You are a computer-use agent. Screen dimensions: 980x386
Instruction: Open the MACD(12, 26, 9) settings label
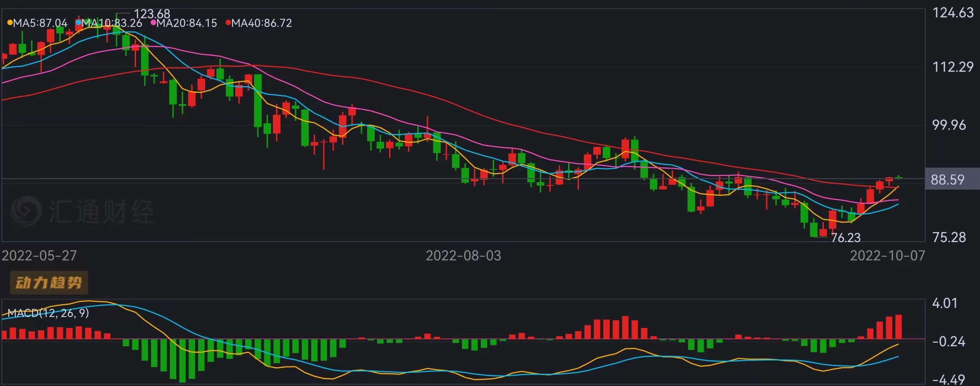48,313
